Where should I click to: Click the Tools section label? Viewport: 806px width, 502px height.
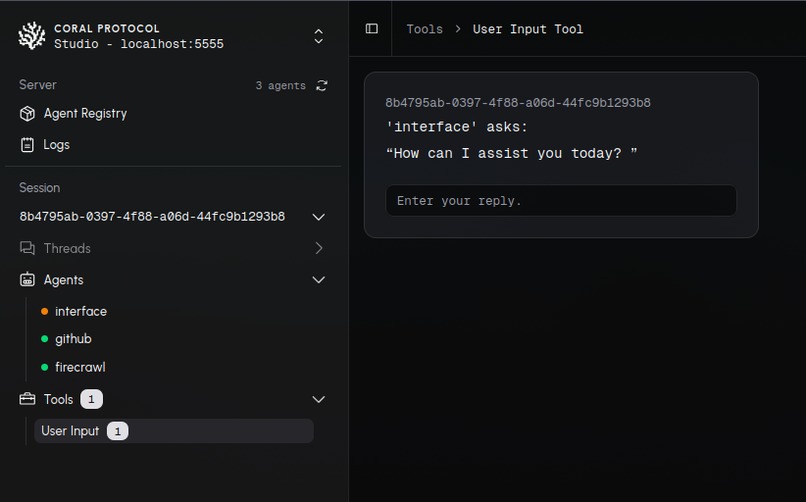(58, 399)
